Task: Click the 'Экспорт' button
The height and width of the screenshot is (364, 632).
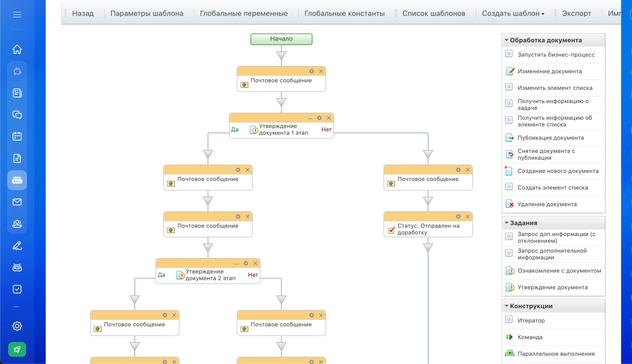Action: (576, 14)
